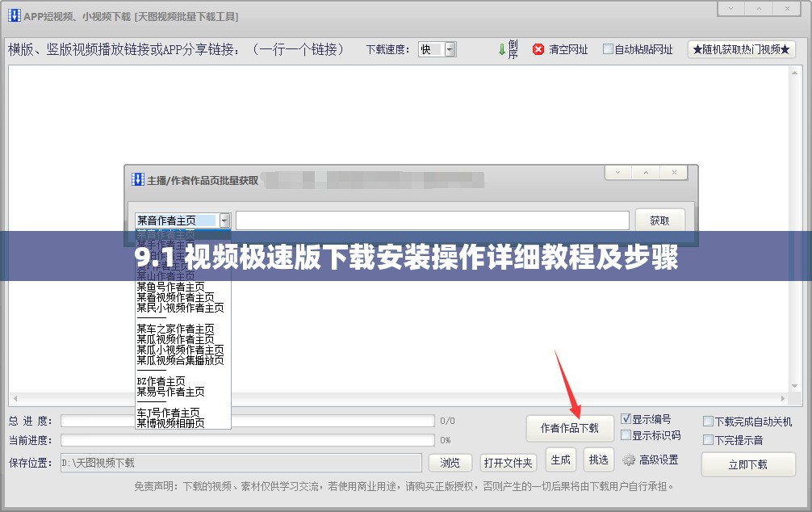Click the red clear URLs (清空网址) icon
Viewport: 812px width, 512px height.
pyautogui.click(x=538, y=49)
